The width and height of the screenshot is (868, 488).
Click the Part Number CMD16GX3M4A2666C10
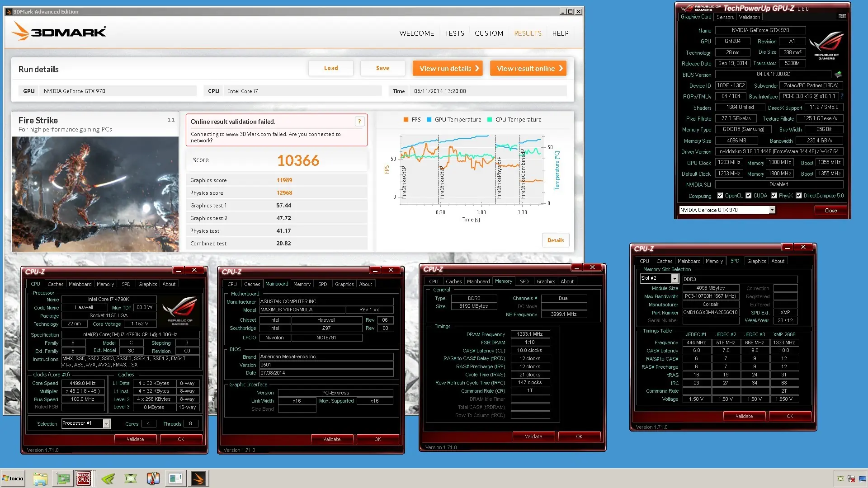pos(710,313)
